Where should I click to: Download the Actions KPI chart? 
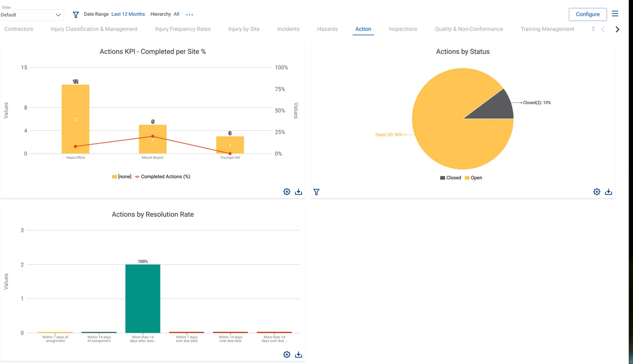click(298, 191)
